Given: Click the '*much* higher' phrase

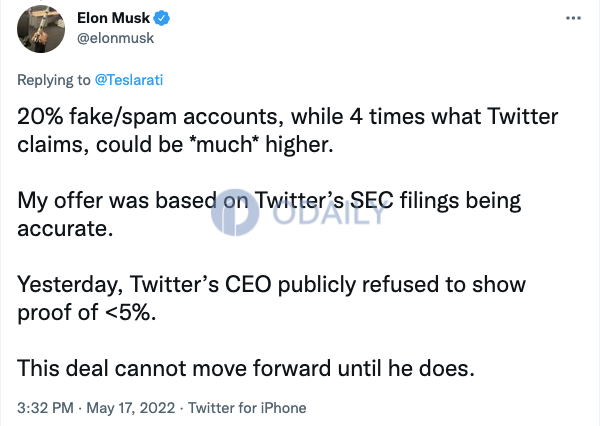Looking at the screenshot, I should (x=264, y=145).
